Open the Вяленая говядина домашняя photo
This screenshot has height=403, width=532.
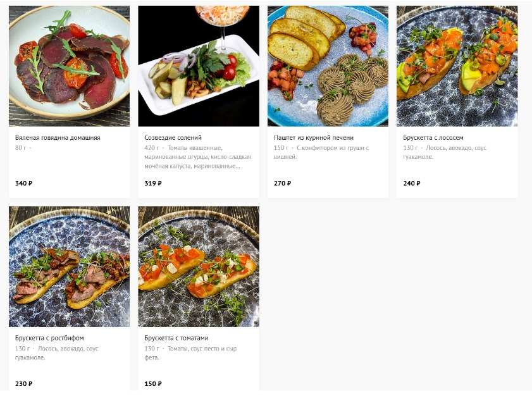pyautogui.click(x=69, y=66)
